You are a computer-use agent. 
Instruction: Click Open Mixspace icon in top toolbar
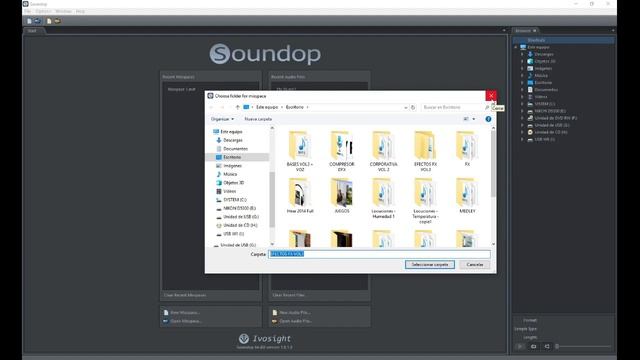[37, 21]
